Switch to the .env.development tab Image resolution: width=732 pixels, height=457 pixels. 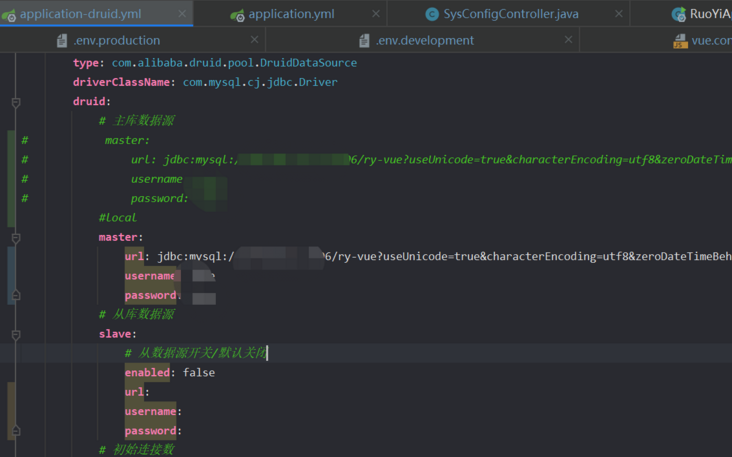tap(425, 40)
